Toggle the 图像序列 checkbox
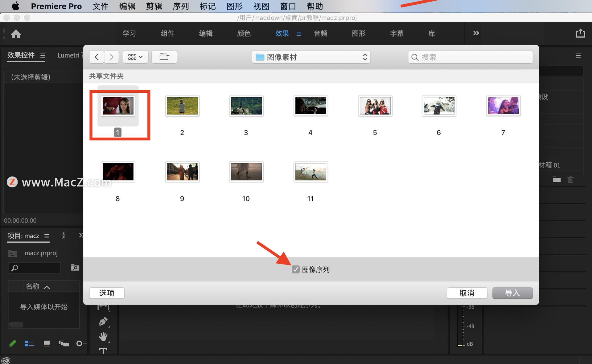 (295, 269)
